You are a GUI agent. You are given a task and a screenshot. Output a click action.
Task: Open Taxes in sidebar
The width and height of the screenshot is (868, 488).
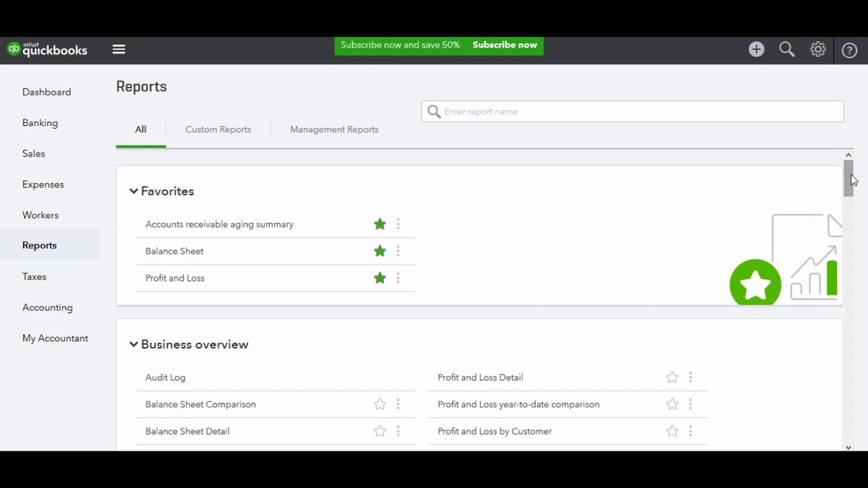point(34,277)
